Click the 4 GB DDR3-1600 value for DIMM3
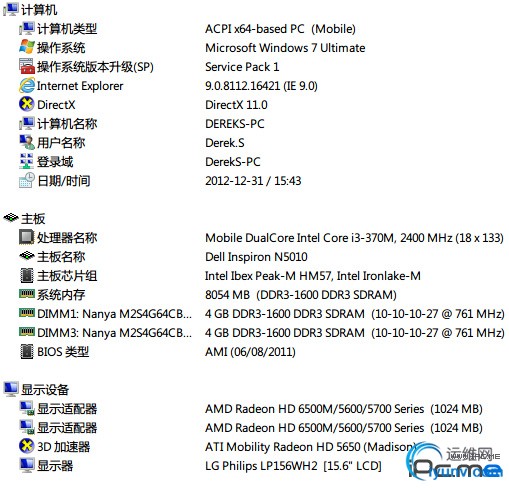This screenshot has width=509, height=488. tap(355, 333)
